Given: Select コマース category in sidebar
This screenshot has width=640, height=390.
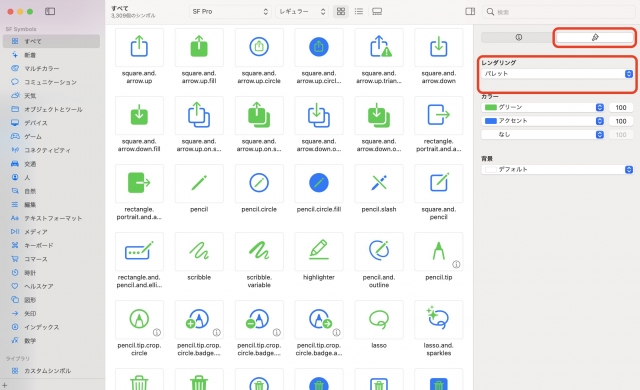Looking at the screenshot, I should (x=51, y=259).
